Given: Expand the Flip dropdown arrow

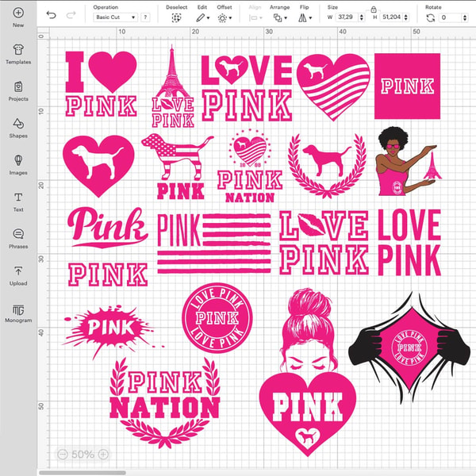Looking at the screenshot, I should point(310,18).
